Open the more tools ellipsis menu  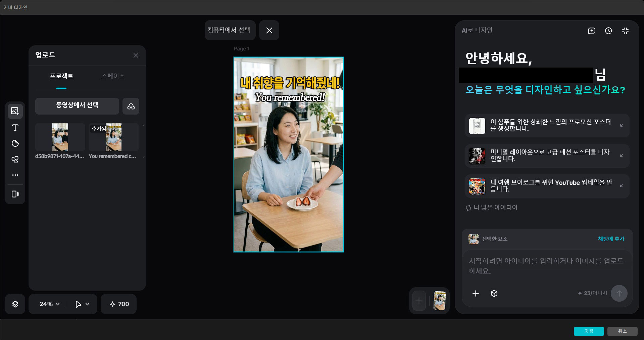pos(15,175)
